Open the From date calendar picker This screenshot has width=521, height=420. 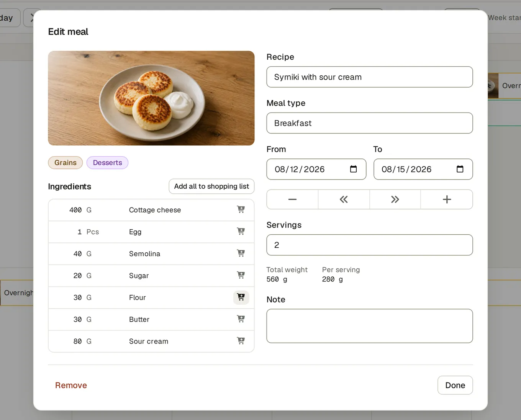353,169
